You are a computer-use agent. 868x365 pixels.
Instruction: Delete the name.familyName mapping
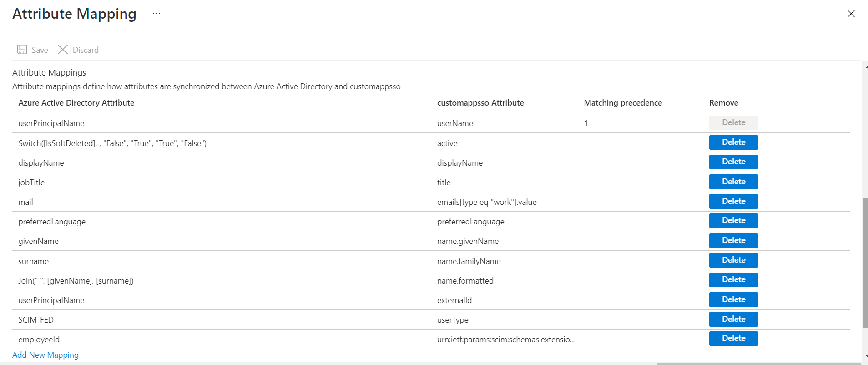click(733, 260)
